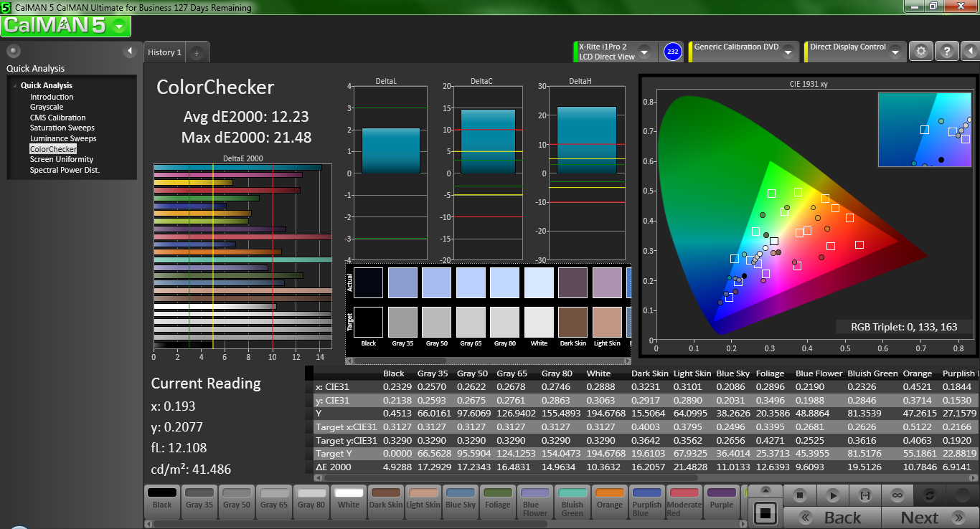Click the CIE 1931 xy chromaticity diagram
The image size is (980, 529).
[x=808, y=215]
